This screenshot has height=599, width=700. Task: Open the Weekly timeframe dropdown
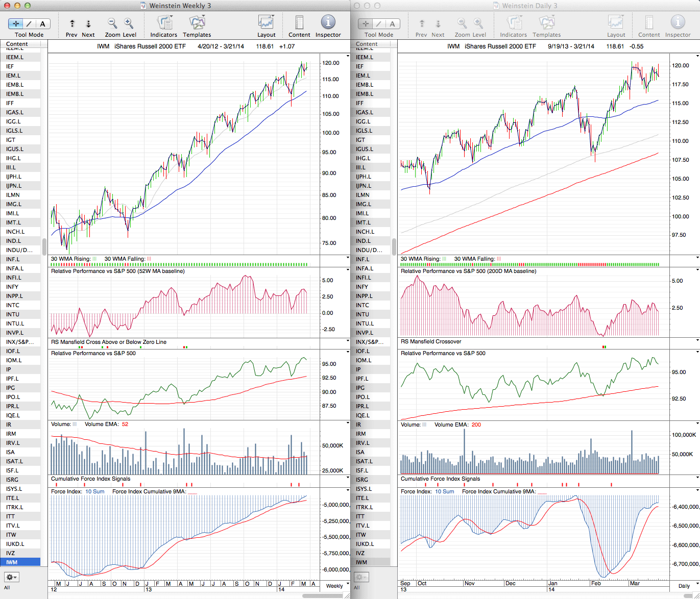click(337, 586)
